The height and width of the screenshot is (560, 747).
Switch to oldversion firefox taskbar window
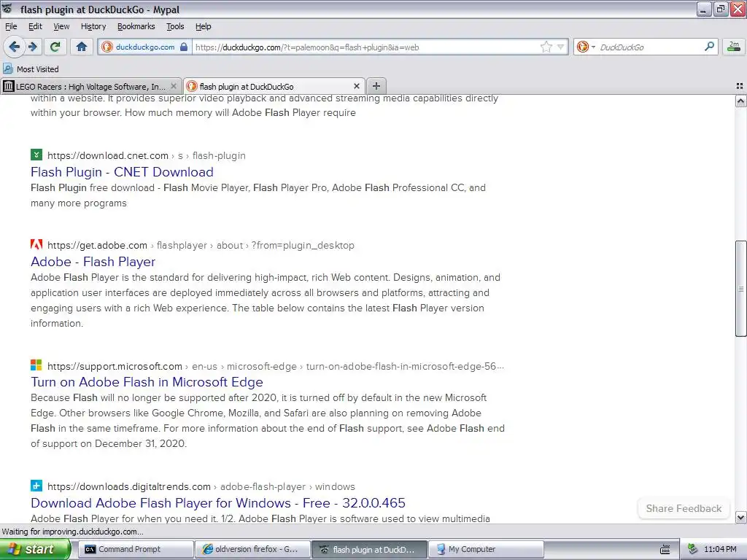(252, 549)
